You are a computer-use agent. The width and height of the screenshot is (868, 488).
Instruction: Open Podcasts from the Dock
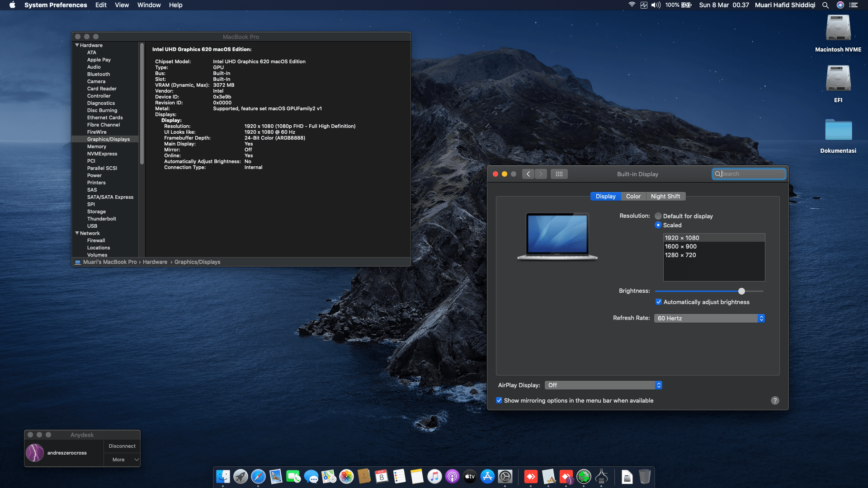pyautogui.click(x=452, y=476)
